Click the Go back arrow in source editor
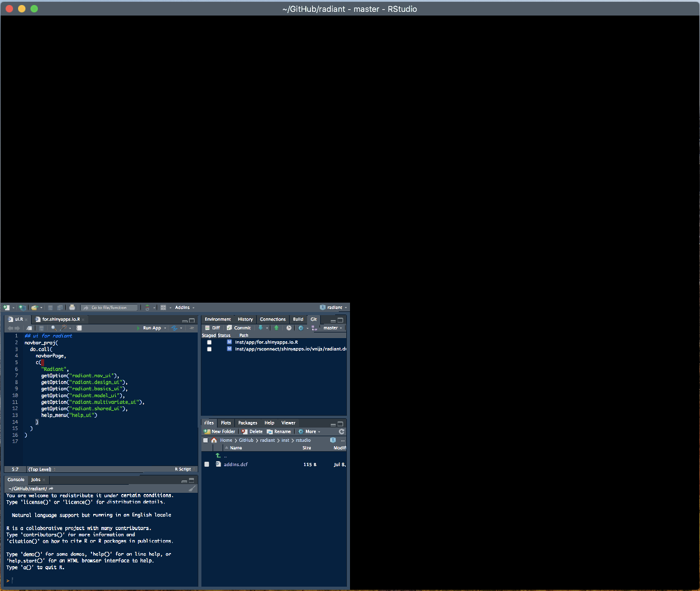 click(x=11, y=328)
